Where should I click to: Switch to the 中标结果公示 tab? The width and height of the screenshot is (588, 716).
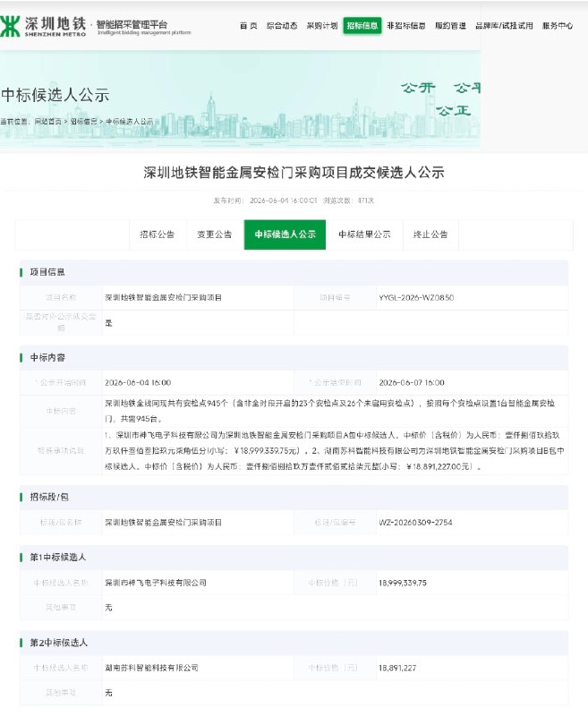364,234
